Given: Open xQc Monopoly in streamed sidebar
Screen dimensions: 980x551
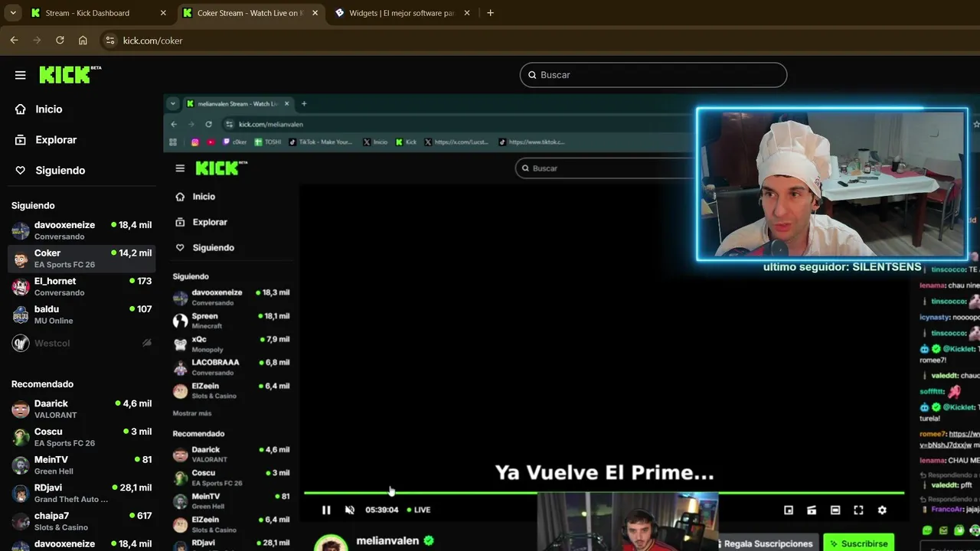Looking at the screenshot, I should pos(231,344).
